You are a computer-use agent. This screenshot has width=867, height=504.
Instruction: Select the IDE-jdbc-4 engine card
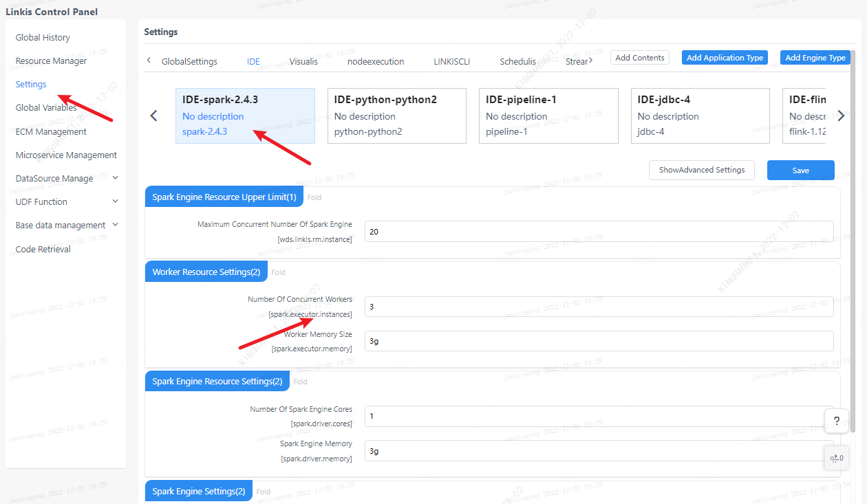click(700, 116)
